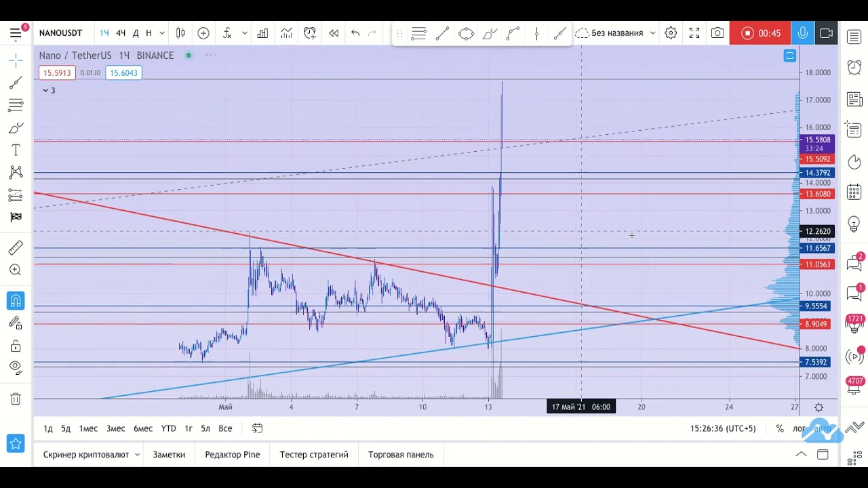The image size is (868, 488).
Task: Stop the recording at 00:45
Action: pos(760,33)
